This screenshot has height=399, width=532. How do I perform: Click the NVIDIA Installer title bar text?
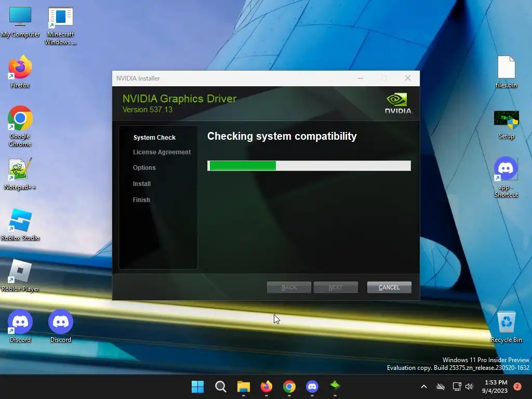pyautogui.click(x=138, y=78)
